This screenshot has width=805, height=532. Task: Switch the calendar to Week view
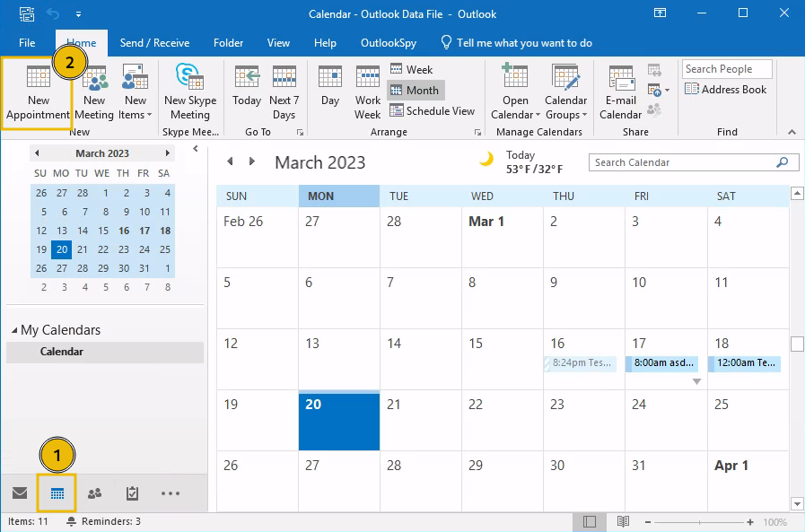(x=411, y=69)
